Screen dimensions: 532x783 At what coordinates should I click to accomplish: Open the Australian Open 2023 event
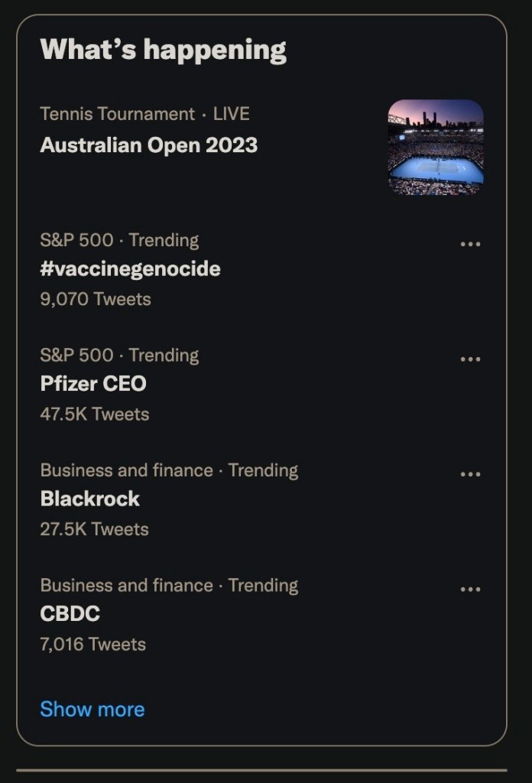coord(148,145)
